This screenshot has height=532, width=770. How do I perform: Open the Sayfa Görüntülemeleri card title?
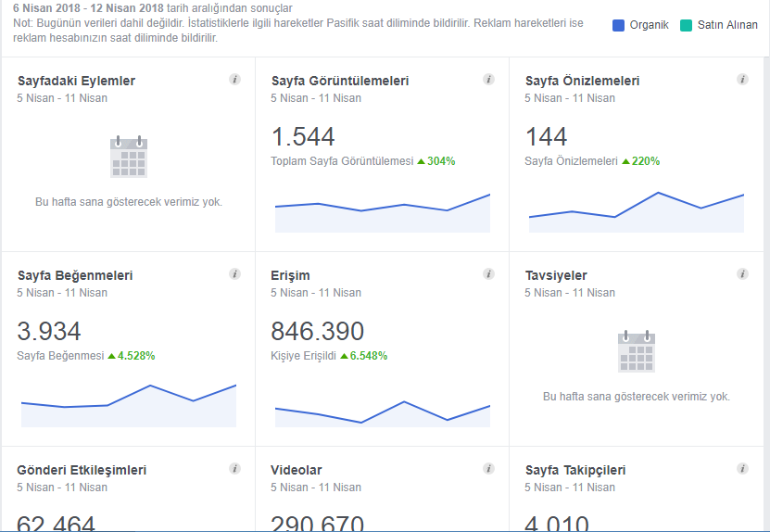click(x=340, y=81)
